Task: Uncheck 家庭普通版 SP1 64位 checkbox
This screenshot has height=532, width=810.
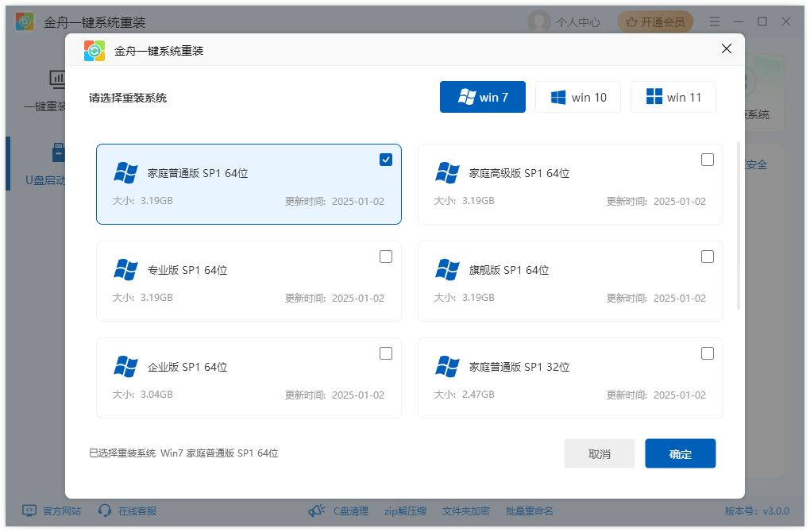Action: click(x=386, y=160)
